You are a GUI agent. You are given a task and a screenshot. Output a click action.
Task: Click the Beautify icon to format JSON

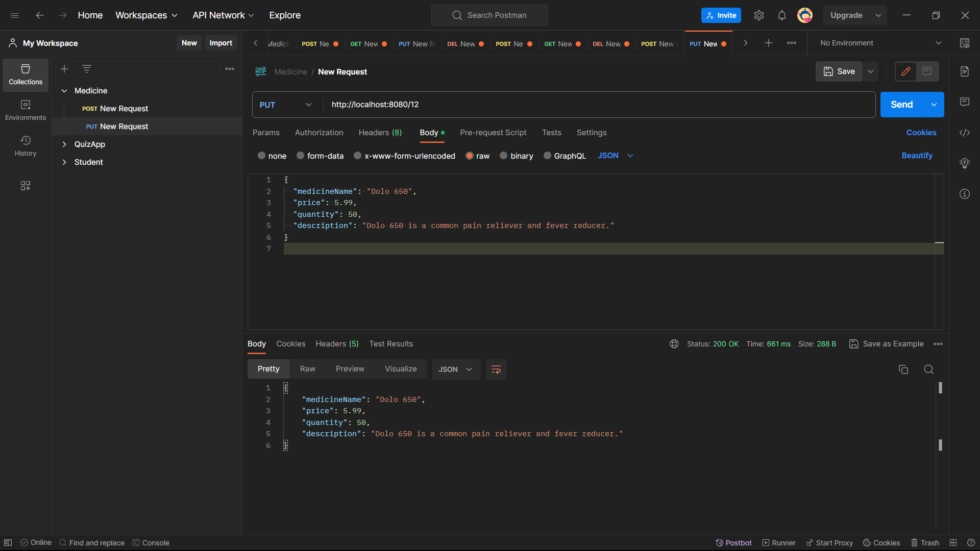(x=917, y=156)
